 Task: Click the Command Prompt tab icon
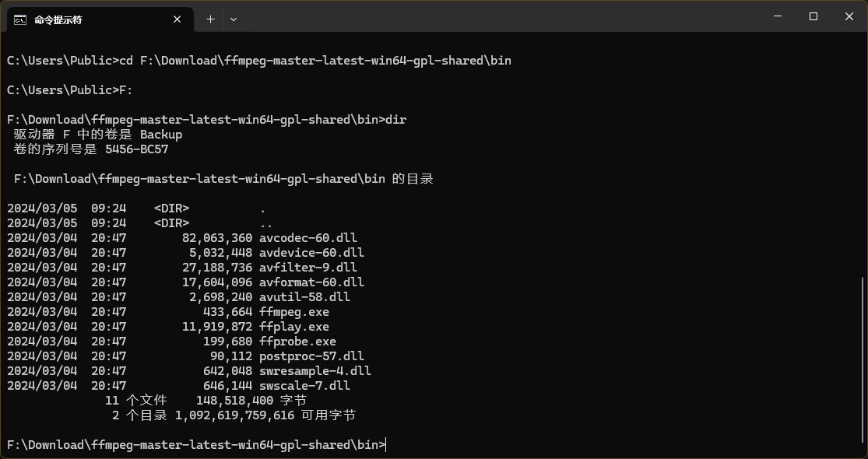(x=20, y=20)
